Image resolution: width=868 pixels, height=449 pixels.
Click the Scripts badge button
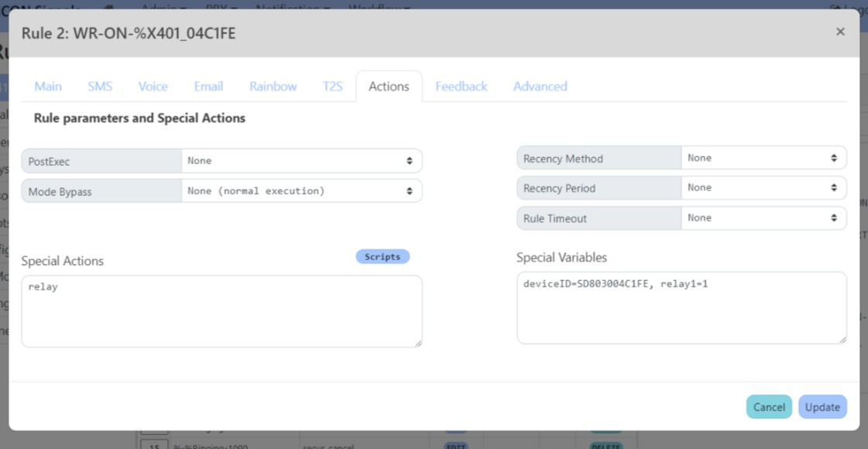tap(383, 257)
